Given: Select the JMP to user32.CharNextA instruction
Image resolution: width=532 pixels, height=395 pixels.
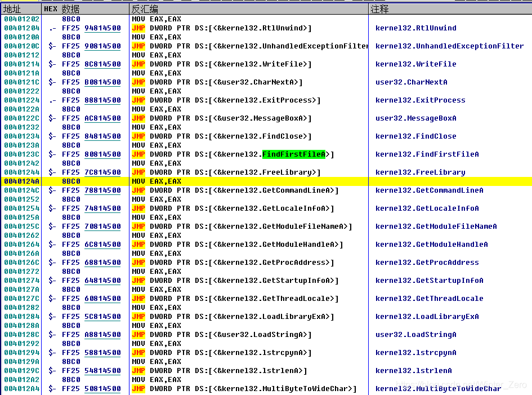Looking at the screenshot, I should point(217,82).
